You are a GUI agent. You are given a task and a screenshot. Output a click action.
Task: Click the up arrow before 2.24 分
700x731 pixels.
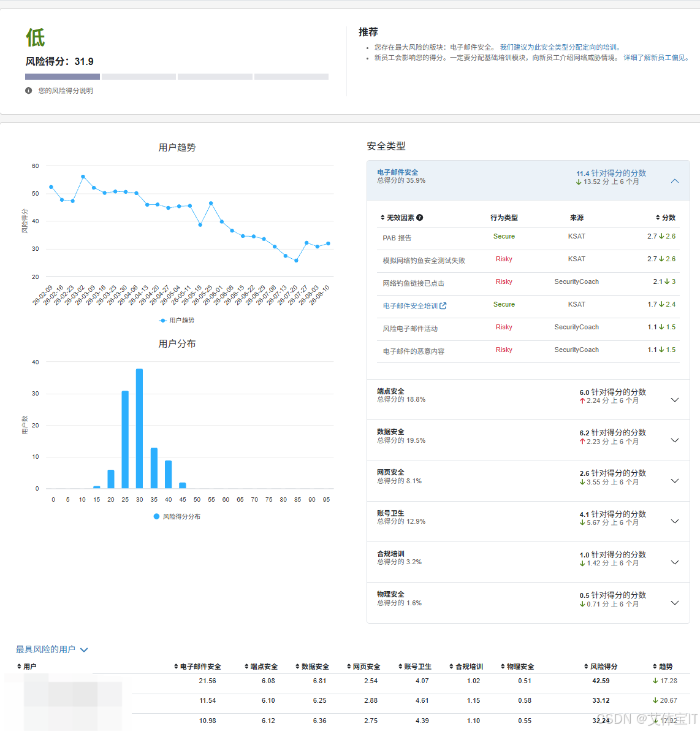click(582, 400)
